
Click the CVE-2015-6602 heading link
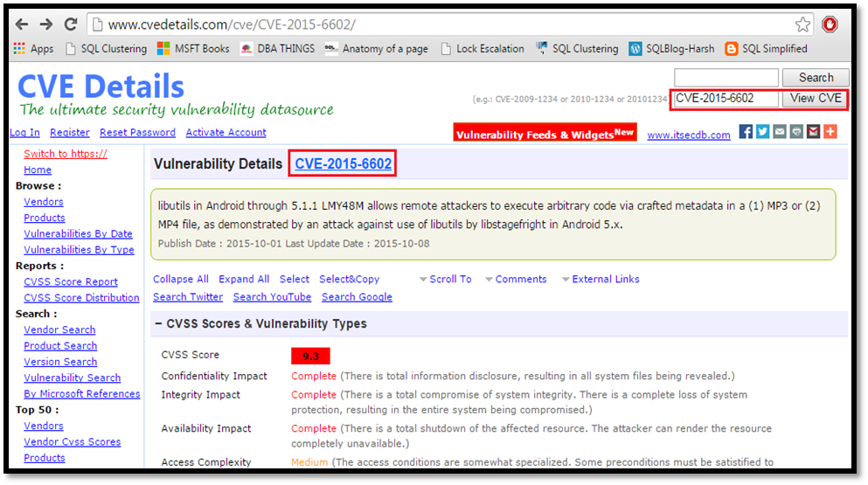[x=344, y=164]
